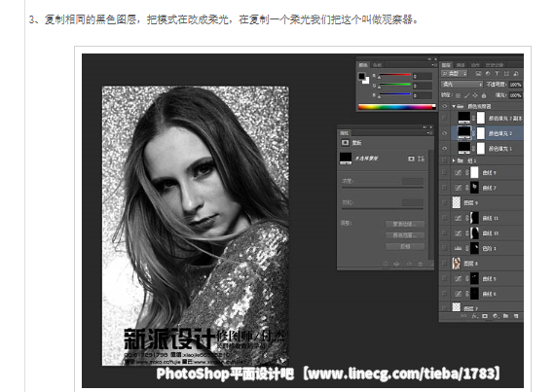
Task: Open the layer filter type dropdown
Action: coord(455,73)
